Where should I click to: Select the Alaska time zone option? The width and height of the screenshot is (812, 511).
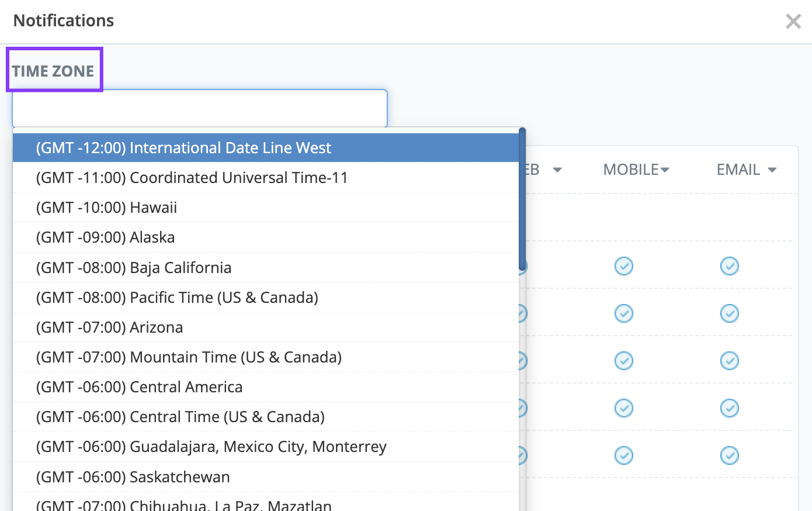pyautogui.click(x=105, y=237)
